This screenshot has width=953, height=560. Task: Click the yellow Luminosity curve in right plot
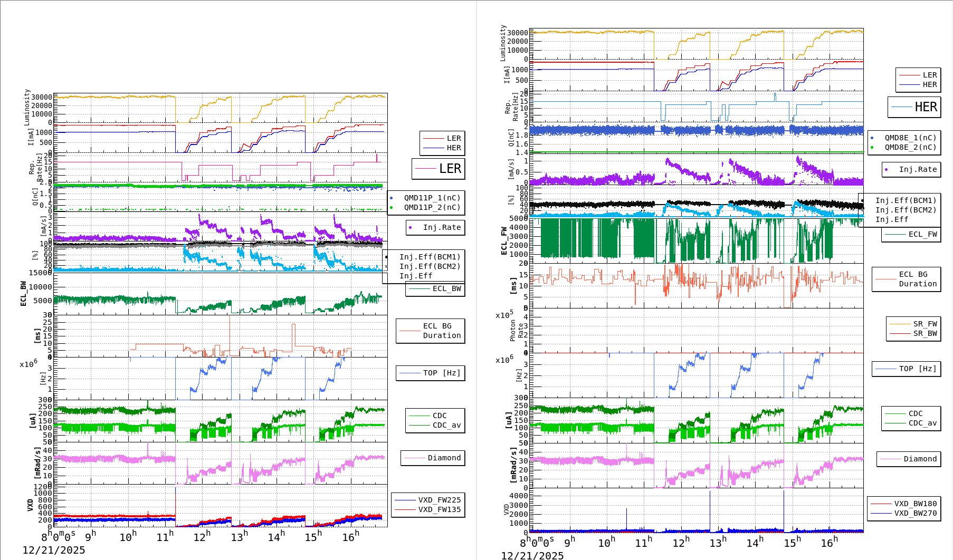[591, 32]
